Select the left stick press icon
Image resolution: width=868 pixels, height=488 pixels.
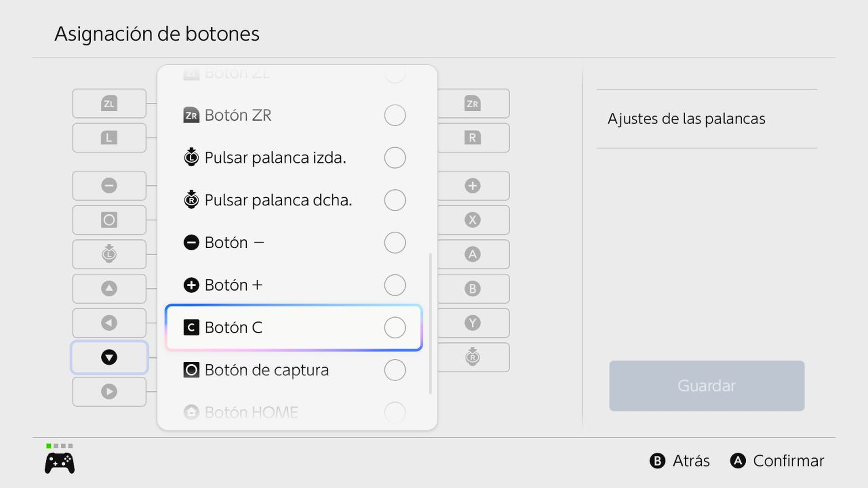(109, 254)
